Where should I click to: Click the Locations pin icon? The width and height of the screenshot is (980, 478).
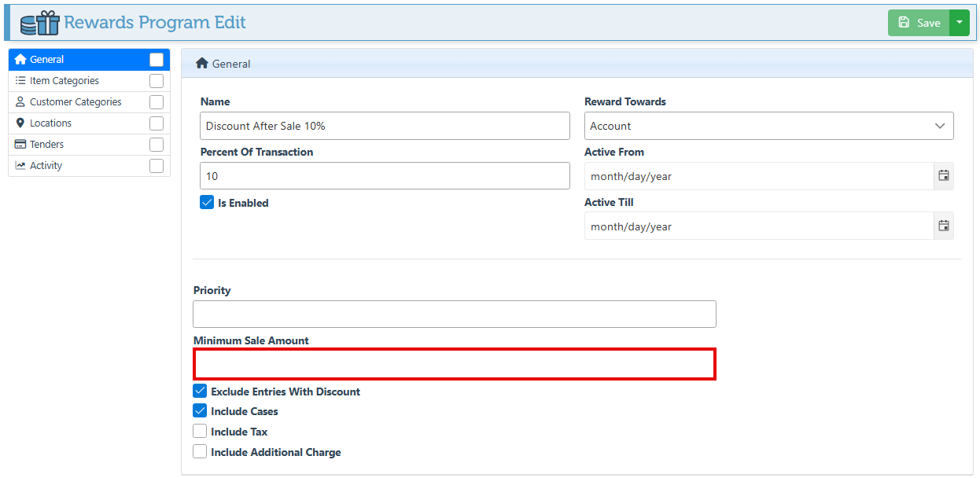pos(20,123)
